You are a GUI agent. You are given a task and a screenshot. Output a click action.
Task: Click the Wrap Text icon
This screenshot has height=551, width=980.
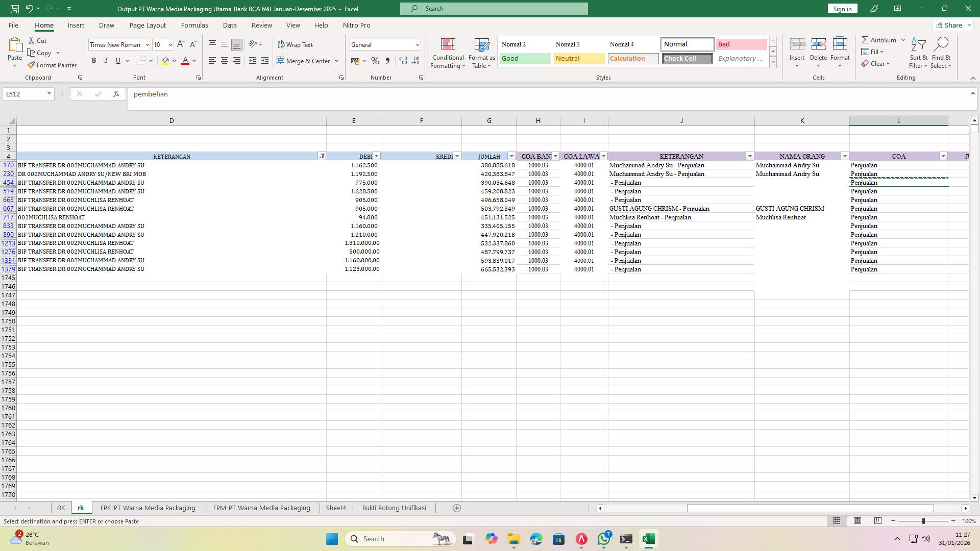296,44
